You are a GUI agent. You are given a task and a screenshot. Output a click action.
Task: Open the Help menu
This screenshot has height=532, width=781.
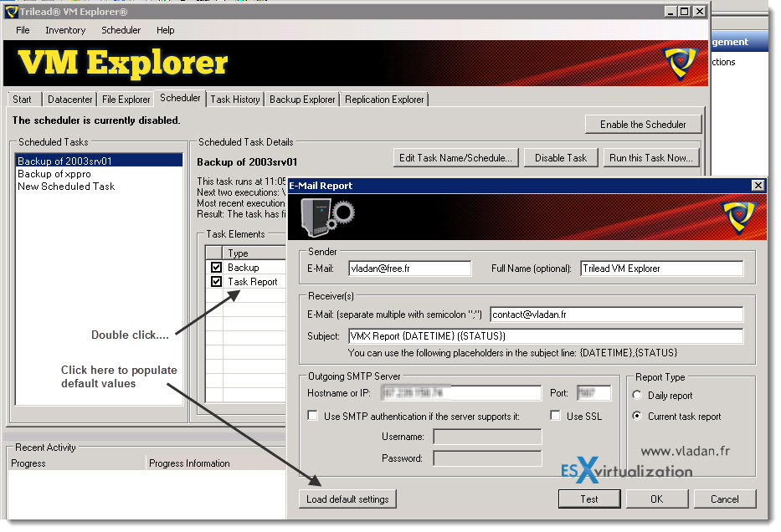tap(166, 30)
